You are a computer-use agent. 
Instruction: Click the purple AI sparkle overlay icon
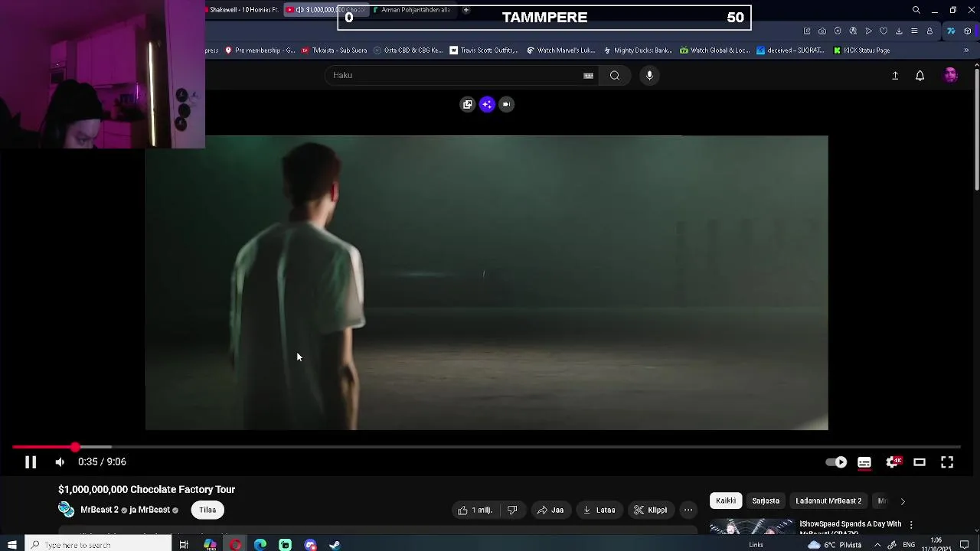point(487,105)
